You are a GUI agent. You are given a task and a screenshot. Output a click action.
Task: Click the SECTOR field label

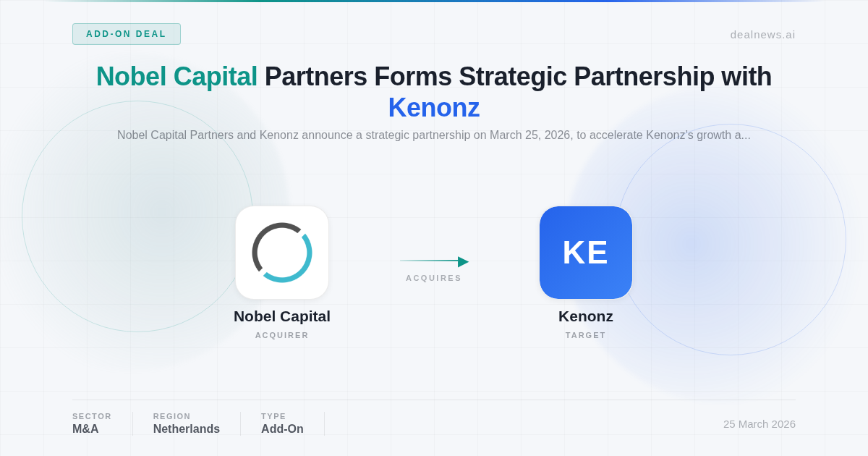tap(92, 416)
